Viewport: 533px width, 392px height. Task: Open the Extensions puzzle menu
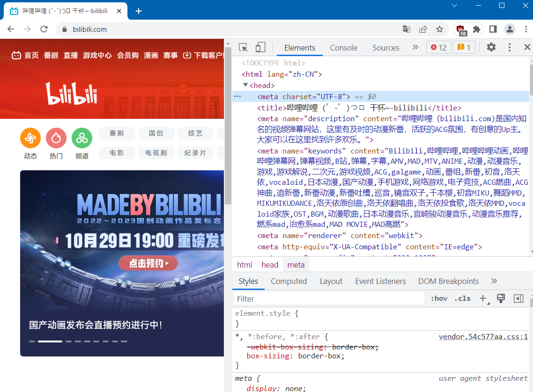[x=477, y=29]
